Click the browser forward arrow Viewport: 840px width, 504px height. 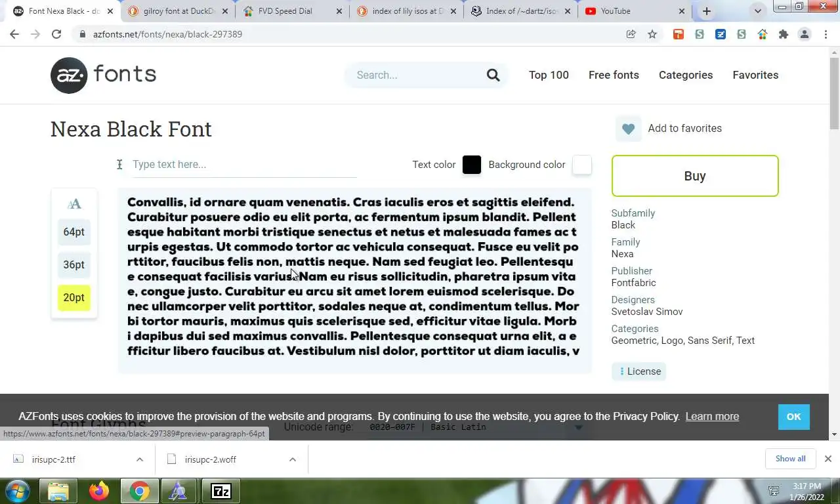point(35,34)
